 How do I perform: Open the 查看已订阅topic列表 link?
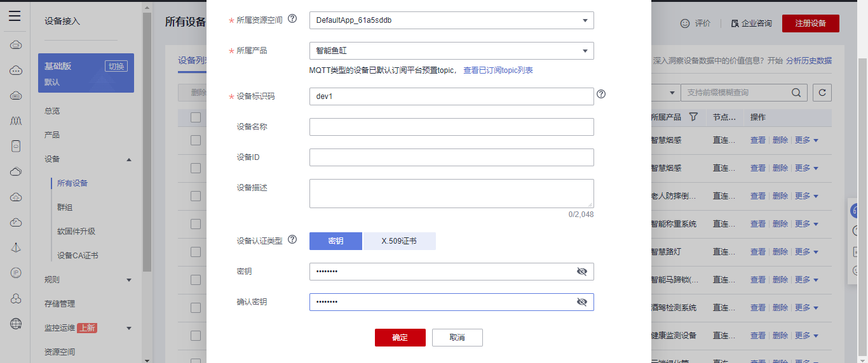click(498, 70)
